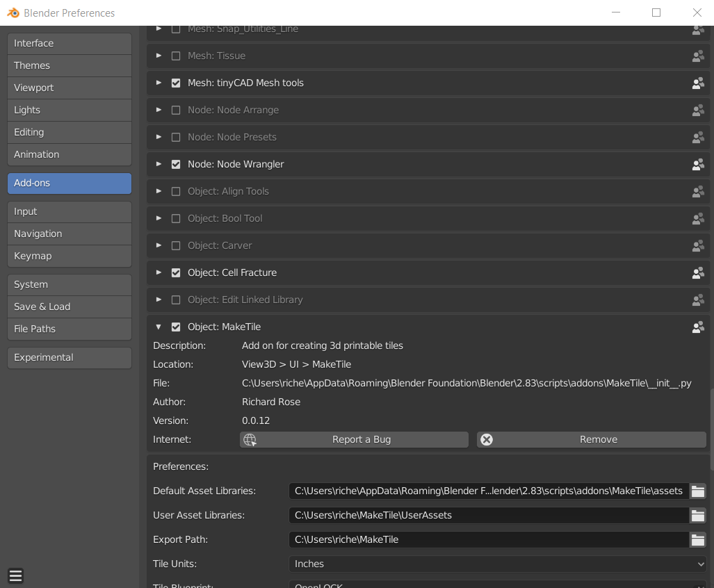Viewport: 714px width, 588px height.
Task: Open System preferences section
Action: (70, 284)
